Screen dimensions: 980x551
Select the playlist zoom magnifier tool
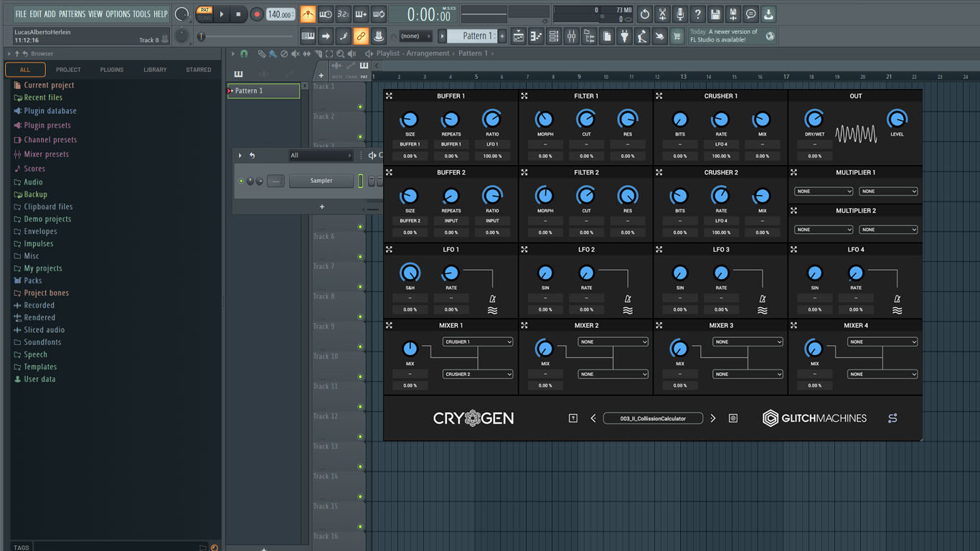click(340, 54)
